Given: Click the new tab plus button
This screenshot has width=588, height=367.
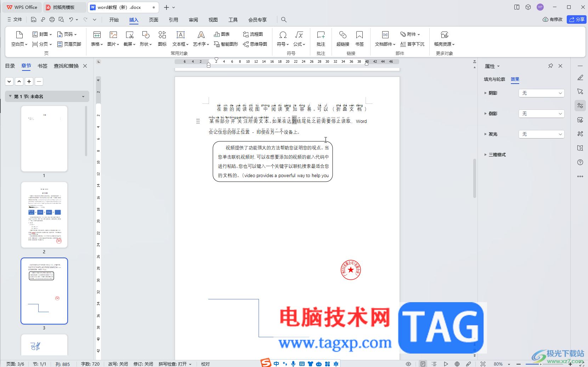Looking at the screenshot, I should [166, 7].
